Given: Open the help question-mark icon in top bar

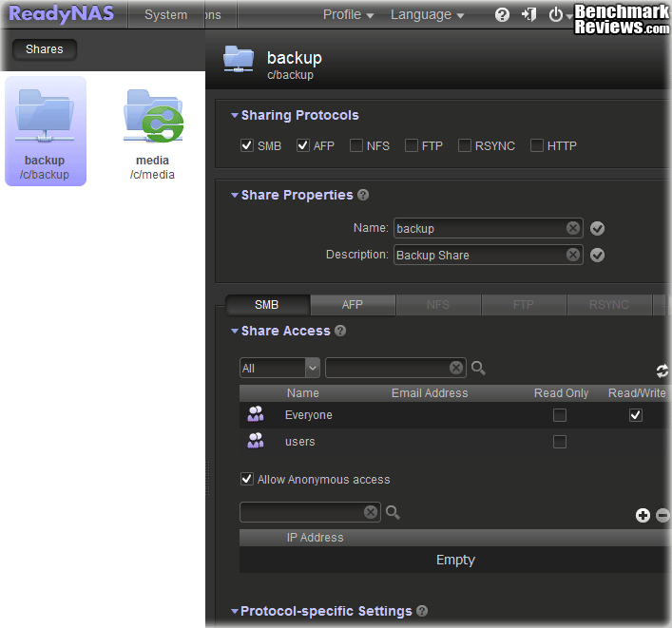Looking at the screenshot, I should [502, 15].
